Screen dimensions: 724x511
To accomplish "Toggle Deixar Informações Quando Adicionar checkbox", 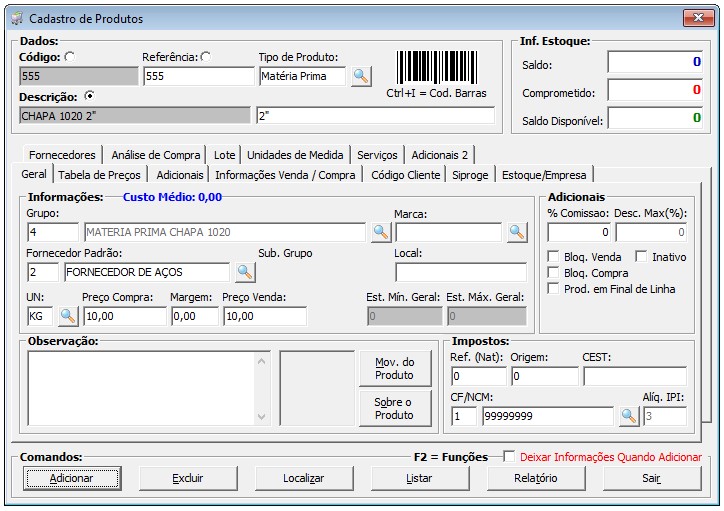I will (x=509, y=457).
